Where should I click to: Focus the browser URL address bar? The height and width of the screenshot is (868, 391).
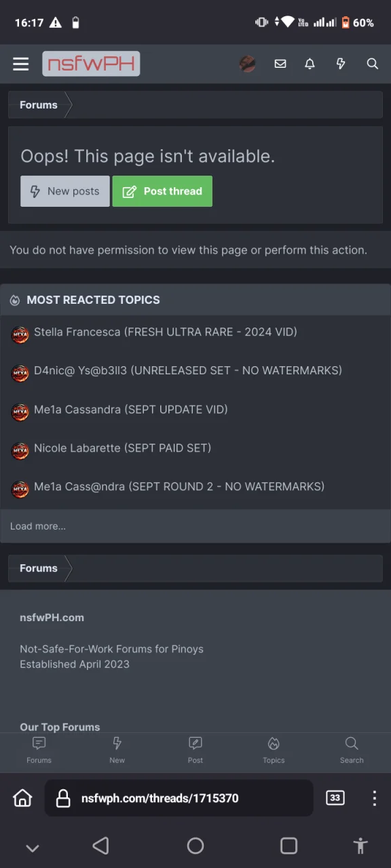click(x=179, y=798)
